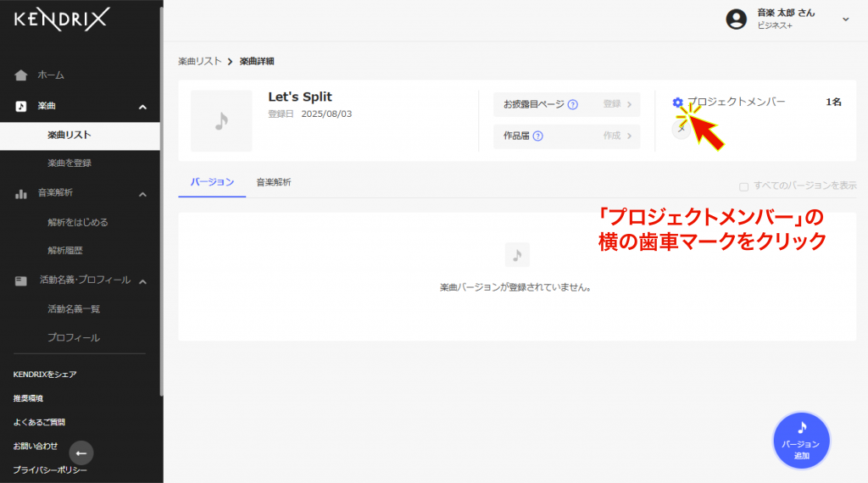Collapse the 音楽解析 sidebar section
This screenshot has height=483, width=868.
point(142,195)
